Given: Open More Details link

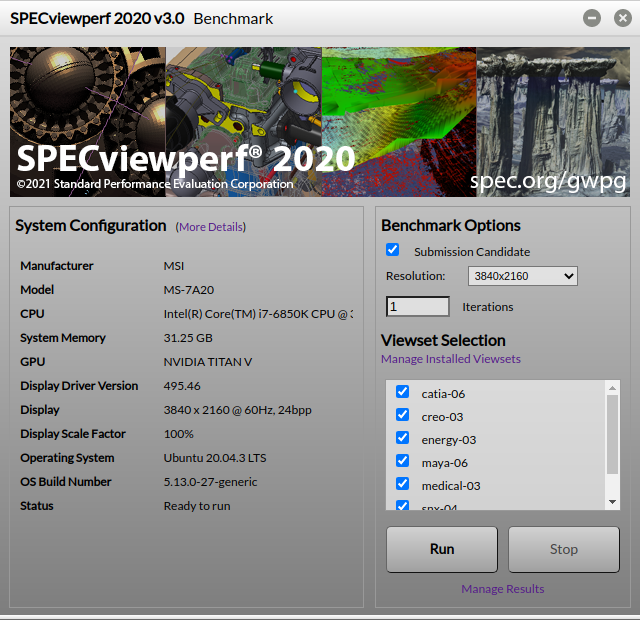Looking at the screenshot, I should [211, 227].
